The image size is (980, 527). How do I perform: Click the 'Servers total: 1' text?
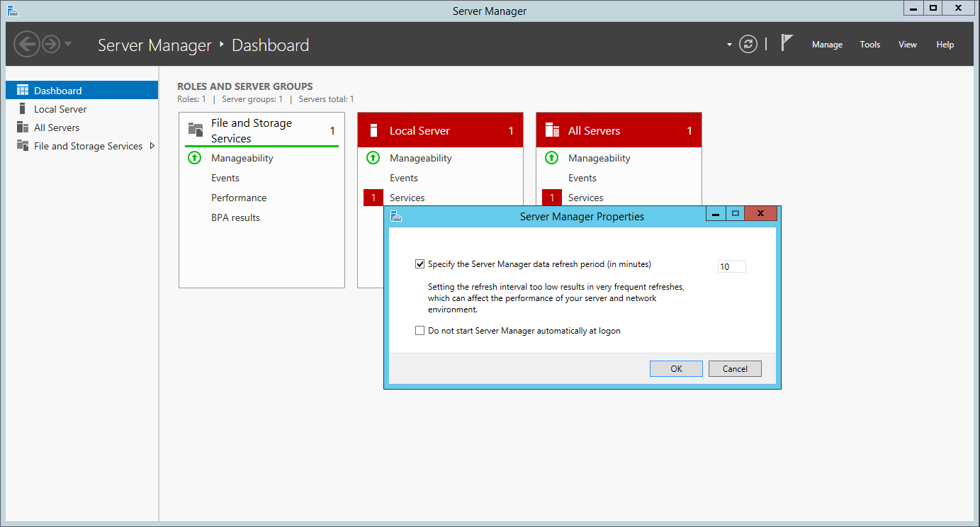(x=326, y=99)
